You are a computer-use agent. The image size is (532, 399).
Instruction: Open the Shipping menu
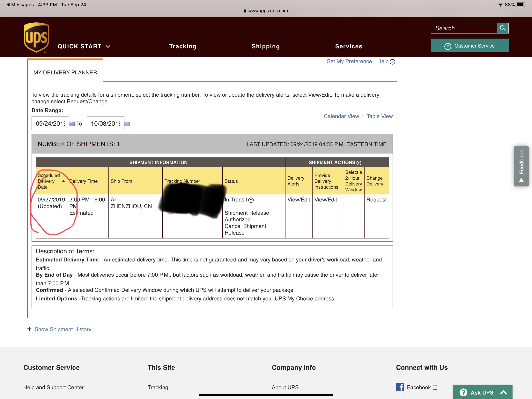[266, 46]
